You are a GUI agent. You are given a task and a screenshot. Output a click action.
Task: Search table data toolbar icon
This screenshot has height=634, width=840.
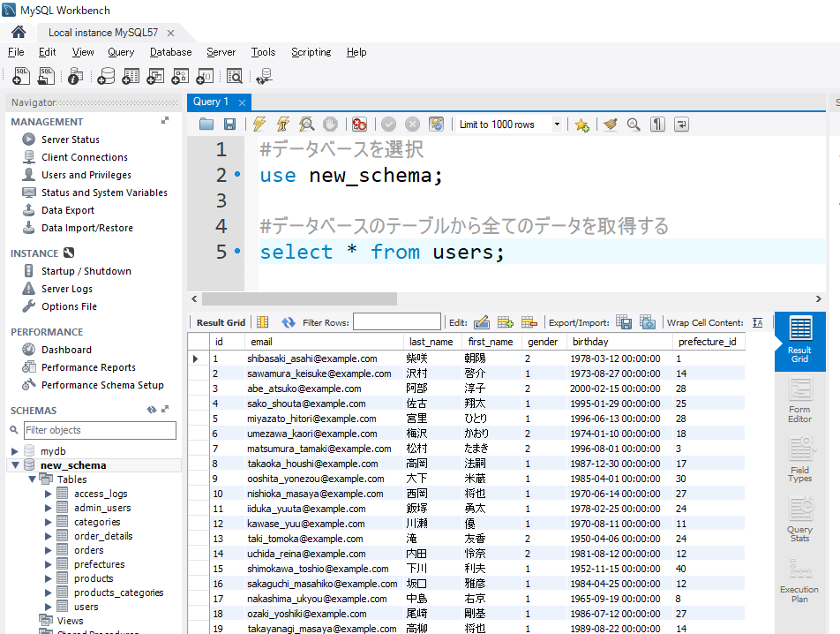[235, 76]
